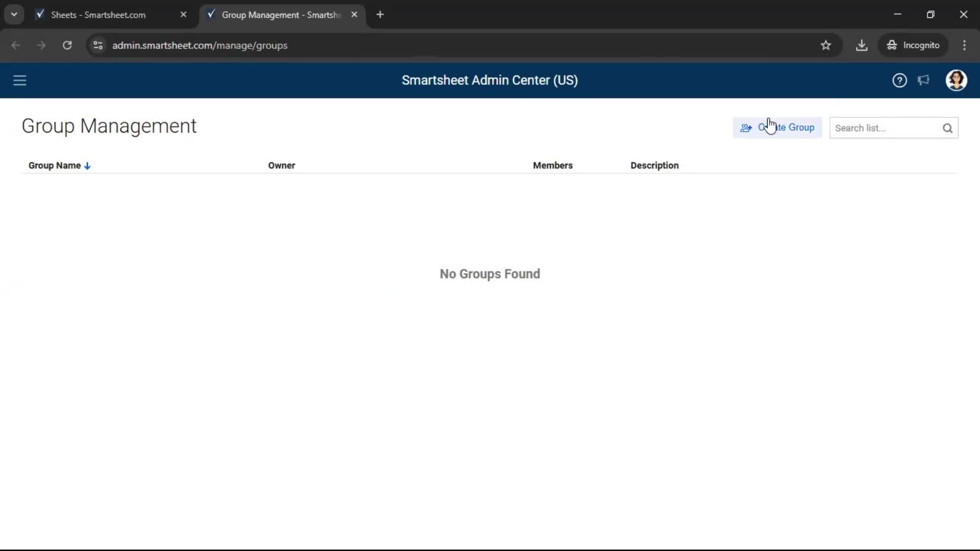Viewport: 980px width, 551px height.
Task: Open Chrome's three-dot options menu
Action: coord(965,45)
